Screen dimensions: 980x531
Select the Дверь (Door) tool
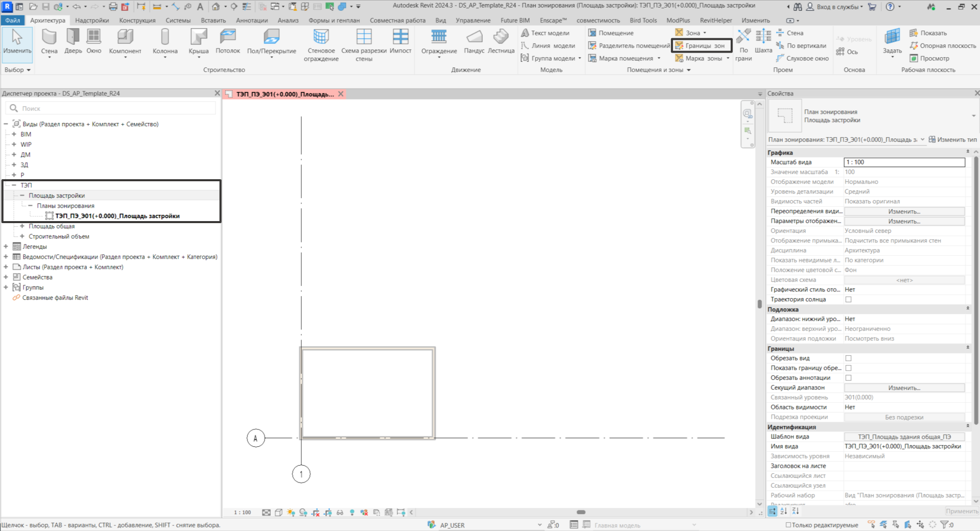click(73, 41)
